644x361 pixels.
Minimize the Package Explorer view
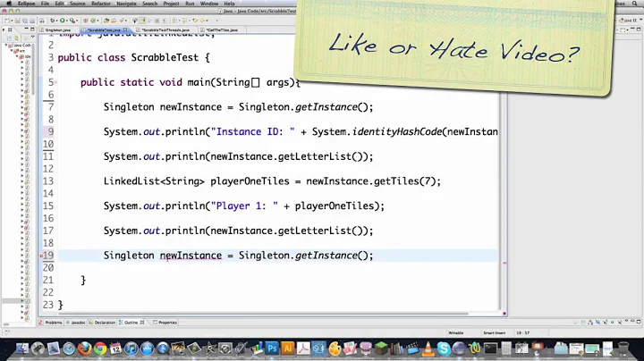coord(26,29)
